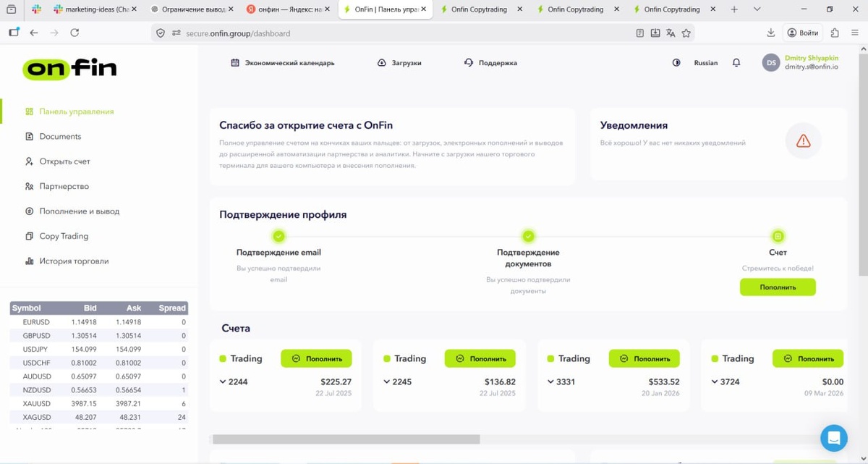The image size is (868, 464).
Task: Click the Copy Trading sidebar icon
Action: (29, 236)
